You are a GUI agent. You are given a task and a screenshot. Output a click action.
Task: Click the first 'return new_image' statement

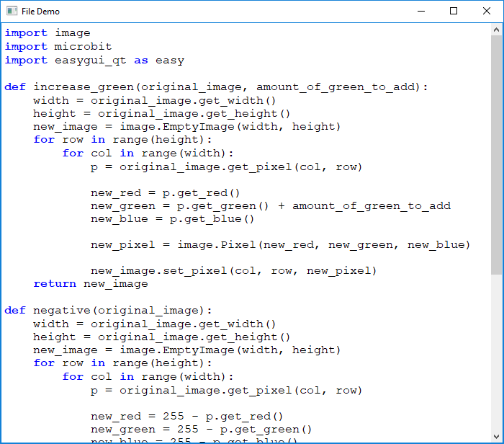tap(91, 284)
